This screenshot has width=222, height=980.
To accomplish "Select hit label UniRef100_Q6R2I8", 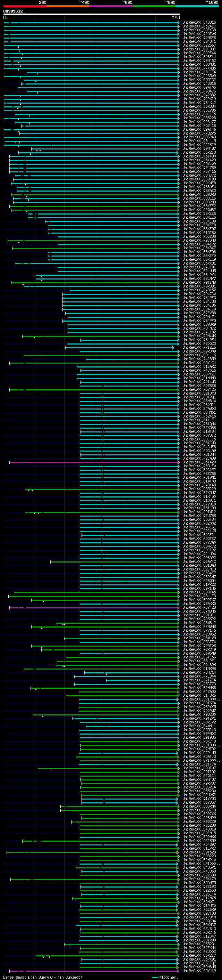I will coord(199,152).
